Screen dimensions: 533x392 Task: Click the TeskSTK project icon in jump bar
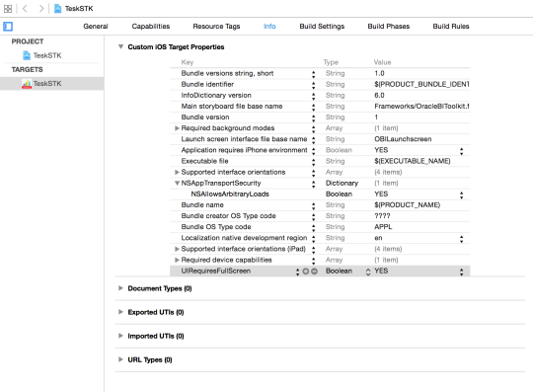pos(58,9)
